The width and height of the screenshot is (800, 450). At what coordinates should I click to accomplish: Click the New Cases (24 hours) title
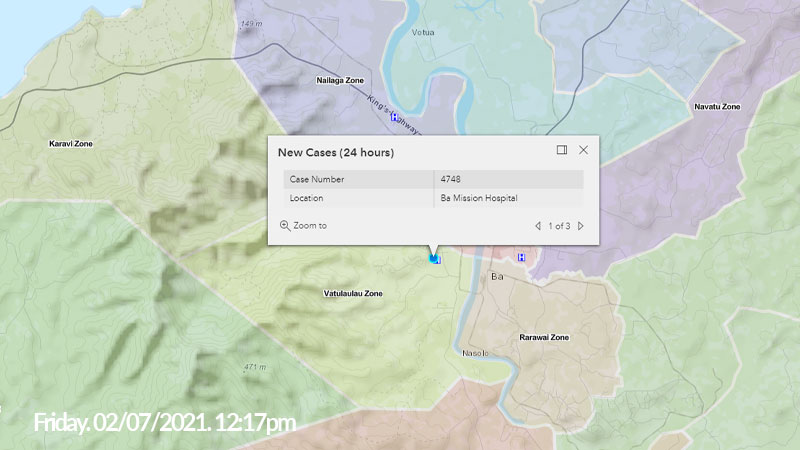[x=336, y=153]
